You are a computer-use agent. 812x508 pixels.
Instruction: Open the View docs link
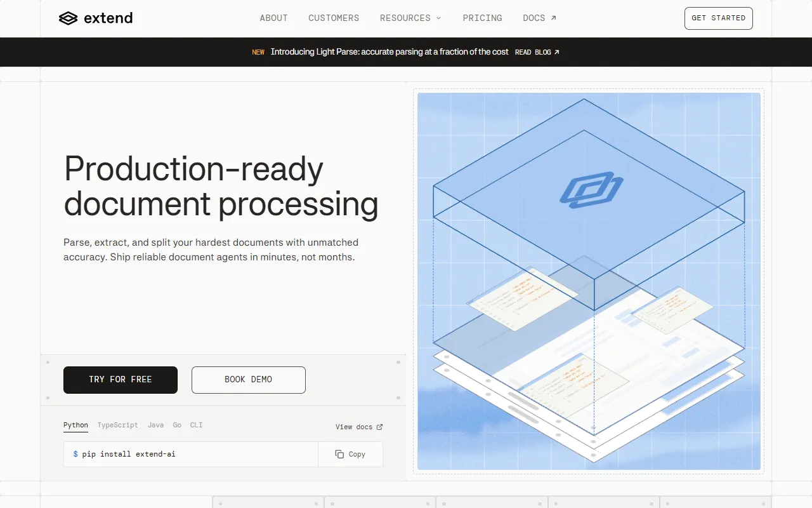pyautogui.click(x=359, y=427)
